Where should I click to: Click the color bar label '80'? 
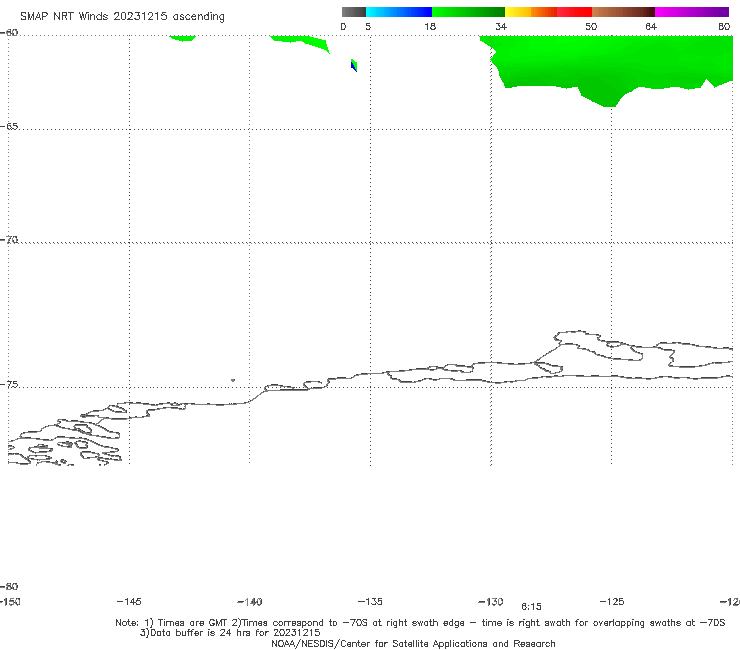coord(724,26)
